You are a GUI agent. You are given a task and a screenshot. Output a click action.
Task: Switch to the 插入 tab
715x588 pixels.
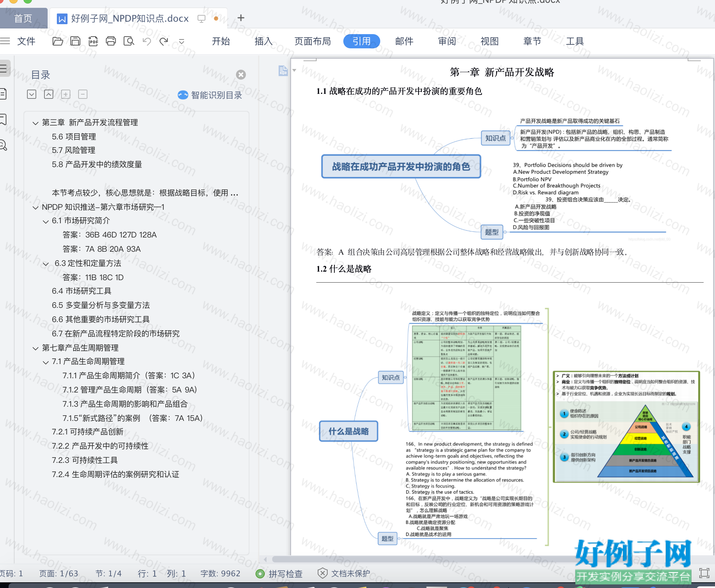tap(263, 41)
